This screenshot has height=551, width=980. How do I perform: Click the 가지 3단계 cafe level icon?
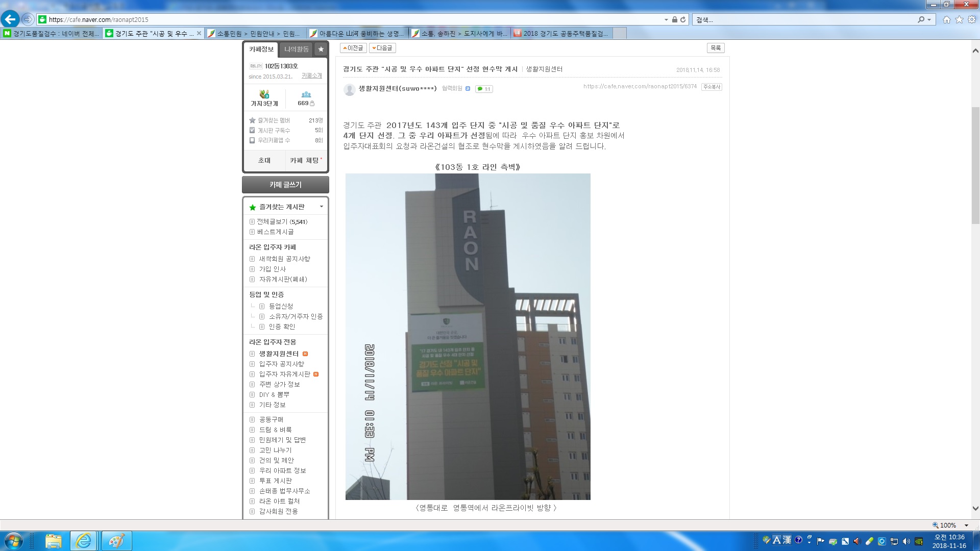point(264,95)
